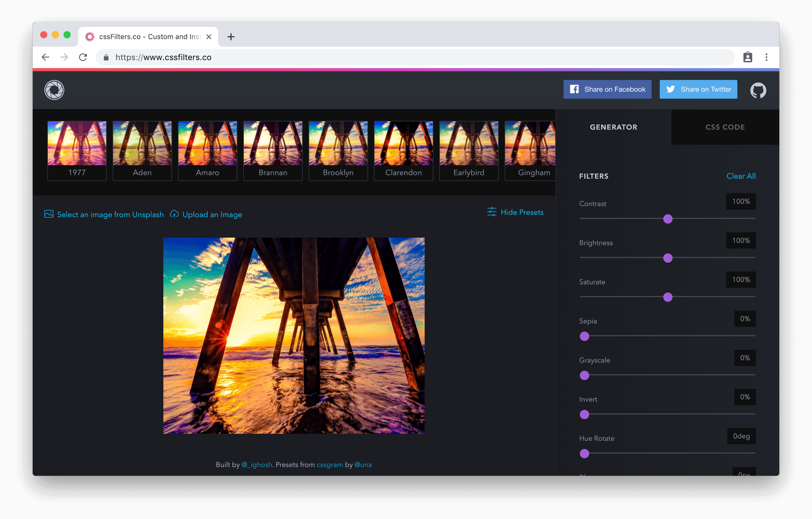Image resolution: width=812 pixels, height=519 pixels.
Task: Click the Unsplash picture icon
Action: [x=49, y=214]
